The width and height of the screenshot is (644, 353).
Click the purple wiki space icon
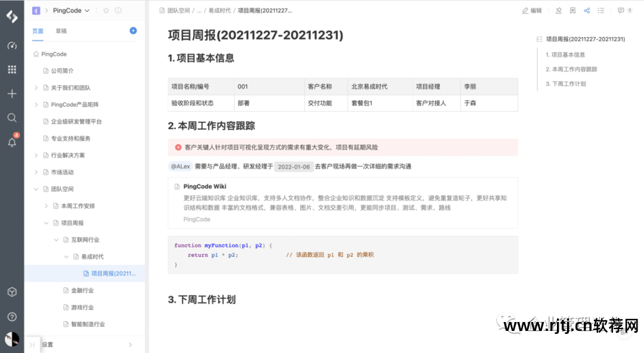(36, 11)
